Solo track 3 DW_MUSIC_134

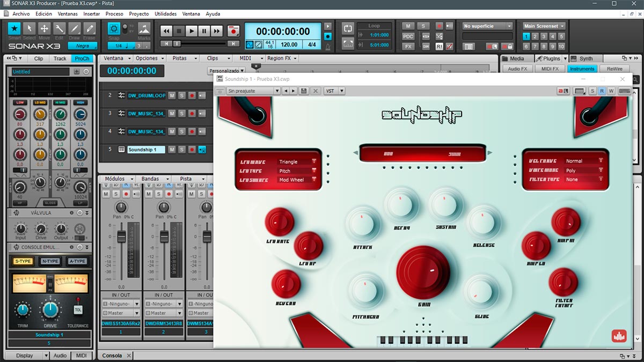tap(182, 114)
